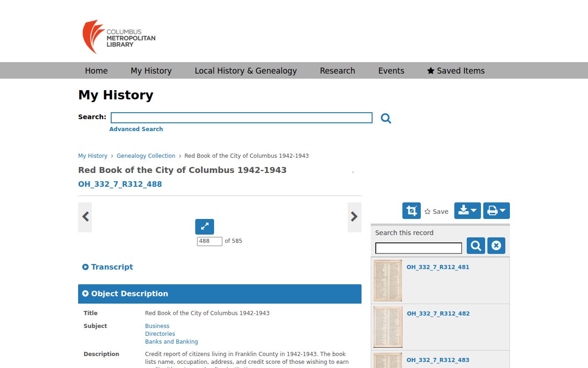Click the My History breadcrumb link
The height and width of the screenshot is (368, 588).
(93, 156)
